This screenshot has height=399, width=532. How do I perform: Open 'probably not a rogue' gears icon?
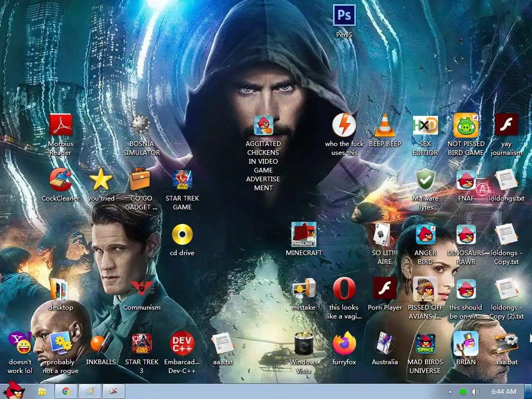[x=60, y=343]
